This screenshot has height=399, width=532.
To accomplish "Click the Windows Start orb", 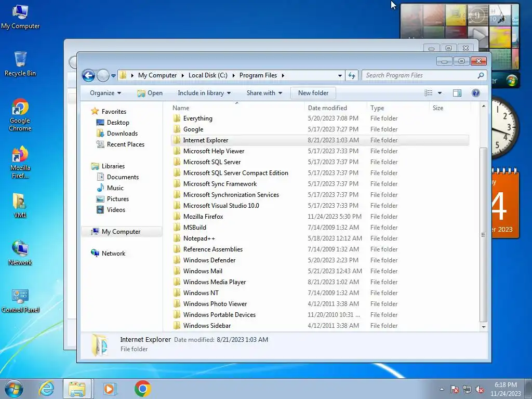I will point(14,389).
